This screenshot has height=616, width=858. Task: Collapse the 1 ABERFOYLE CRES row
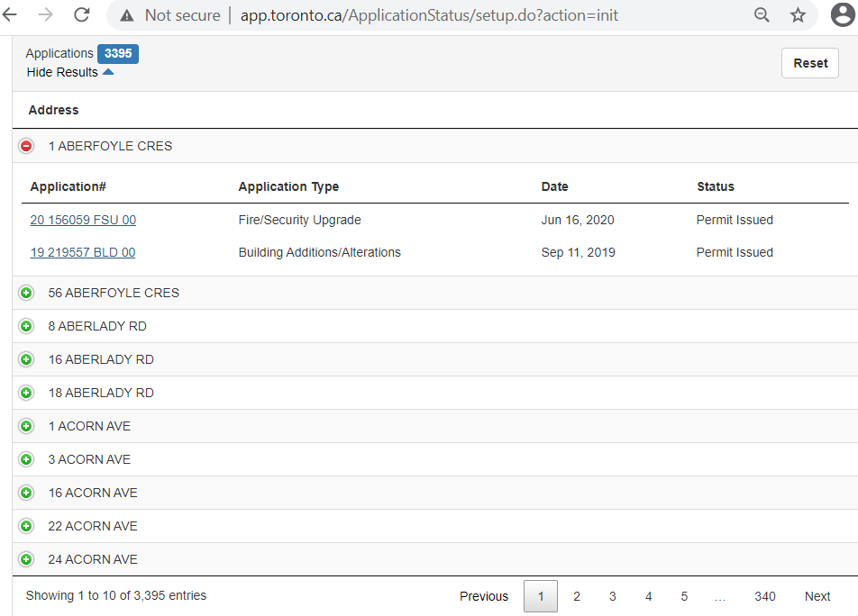coord(26,146)
